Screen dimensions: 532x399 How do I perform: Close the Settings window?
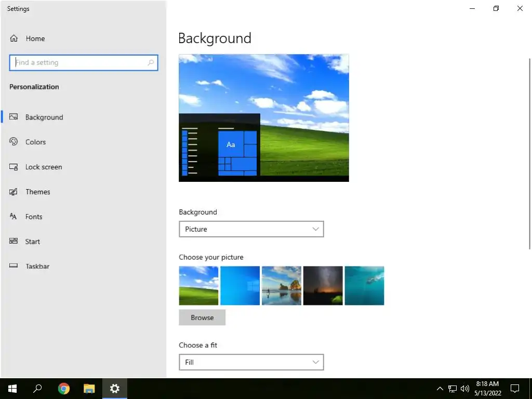520,8
